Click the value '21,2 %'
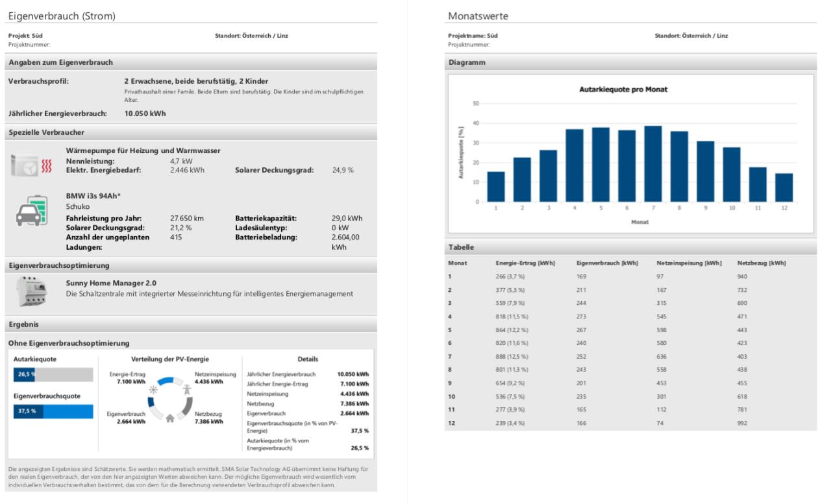This screenshot has width=831, height=504. [181, 228]
